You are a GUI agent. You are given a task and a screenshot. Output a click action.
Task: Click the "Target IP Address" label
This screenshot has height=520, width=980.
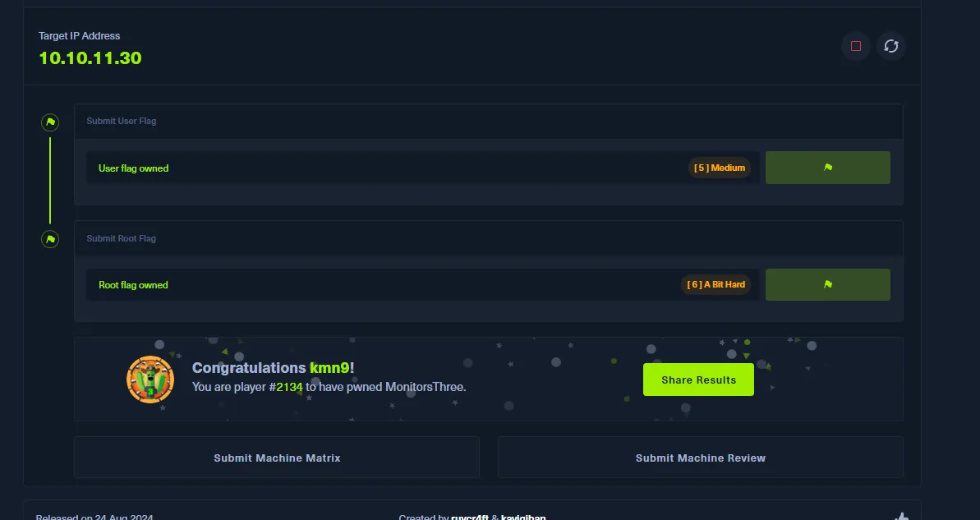point(80,35)
